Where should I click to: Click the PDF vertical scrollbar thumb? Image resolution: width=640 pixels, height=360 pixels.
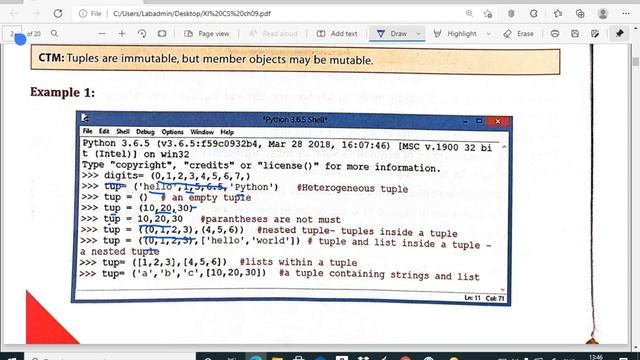pos(636,62)
